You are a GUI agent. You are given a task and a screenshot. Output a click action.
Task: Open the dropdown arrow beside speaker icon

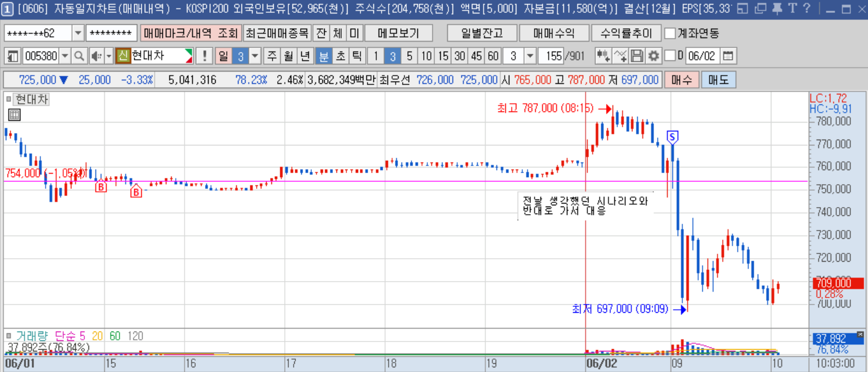(108, 56)
